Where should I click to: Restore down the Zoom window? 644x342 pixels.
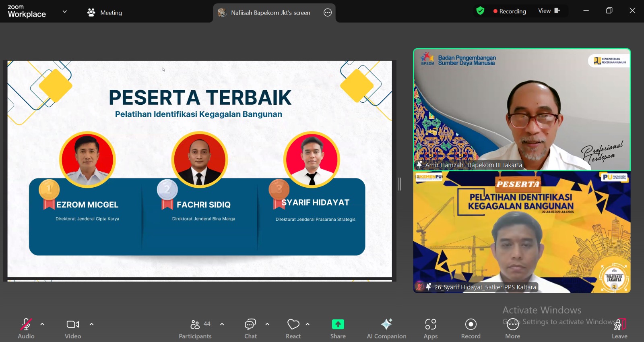pyautogui.click(x=609, y=10)
